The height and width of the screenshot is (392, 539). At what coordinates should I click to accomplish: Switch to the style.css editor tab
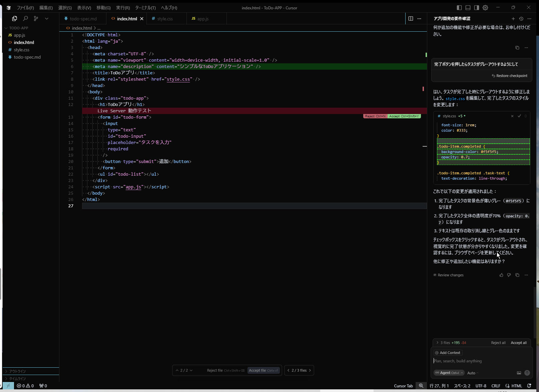coord(165,19)
